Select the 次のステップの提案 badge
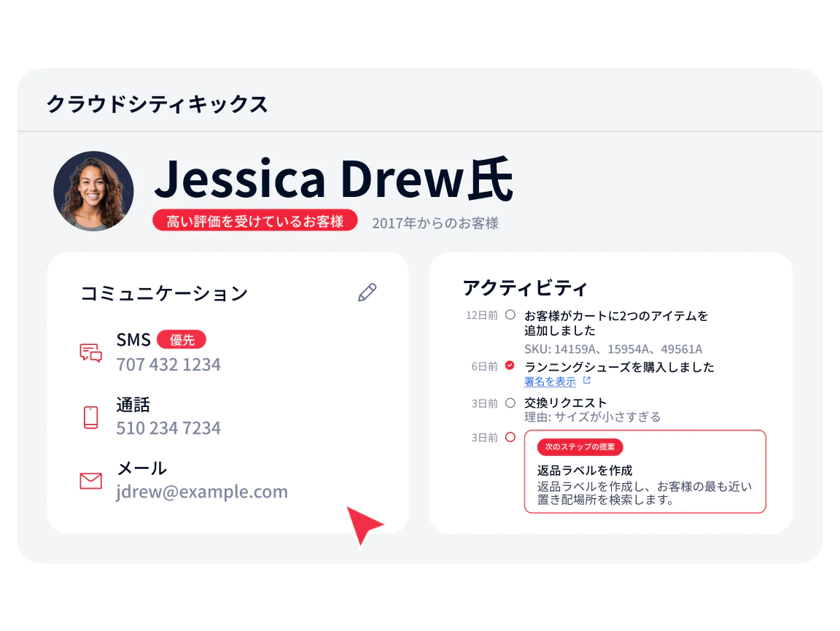This screenshot has width=840, height=631. pyautogui.click(x=580, y=447)
